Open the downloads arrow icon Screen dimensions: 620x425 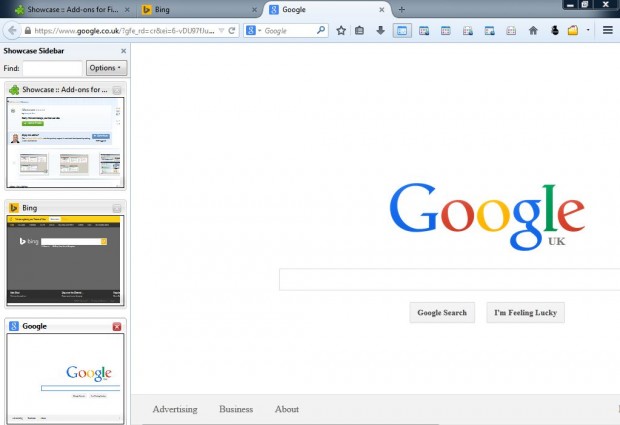click(380, 31)
